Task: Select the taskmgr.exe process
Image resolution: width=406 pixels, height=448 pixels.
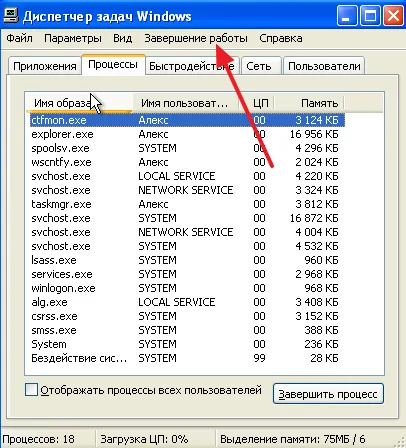Action: 187,204
